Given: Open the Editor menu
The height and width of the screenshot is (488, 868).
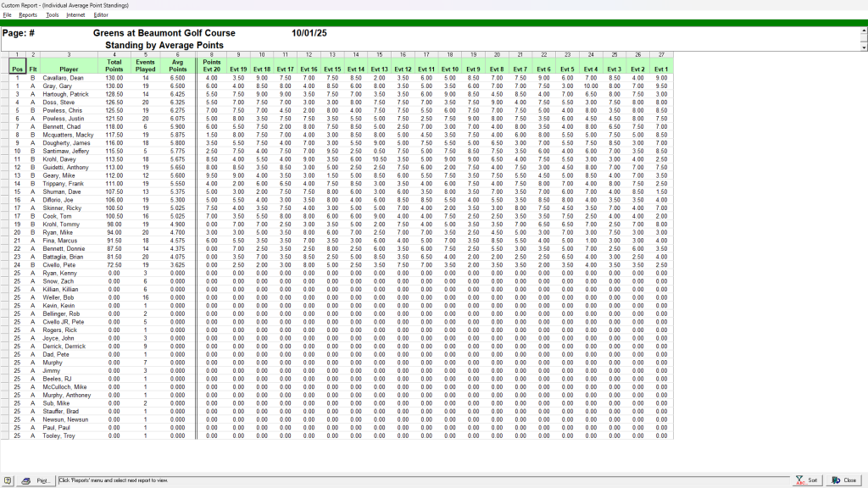Looking at the screenshot, I should (x=101, y=14).
